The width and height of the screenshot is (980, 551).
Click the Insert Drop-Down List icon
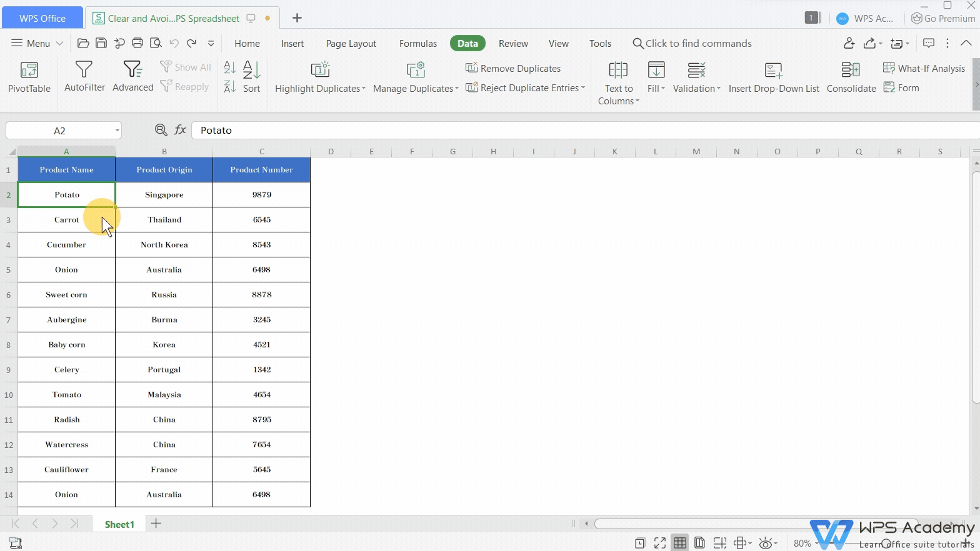point(773,70)
